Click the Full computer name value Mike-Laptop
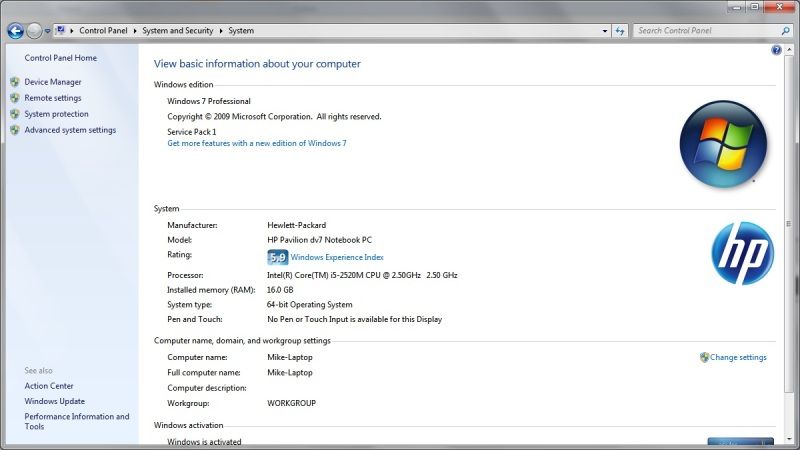Viewport: 800px width, 450px height. pyautogui.click(x=290, y=373)
